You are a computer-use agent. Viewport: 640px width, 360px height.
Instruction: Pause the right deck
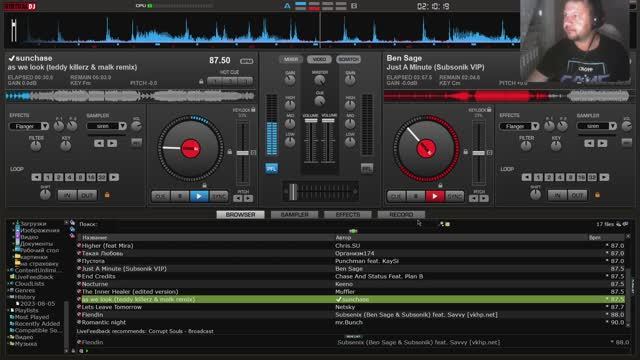click(416, 197)
